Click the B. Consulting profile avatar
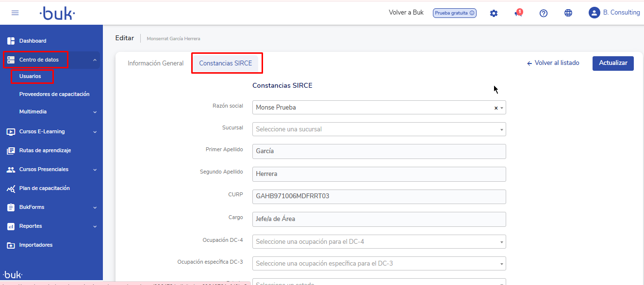Viewport: 644px width, 285px height. [594, 13]
